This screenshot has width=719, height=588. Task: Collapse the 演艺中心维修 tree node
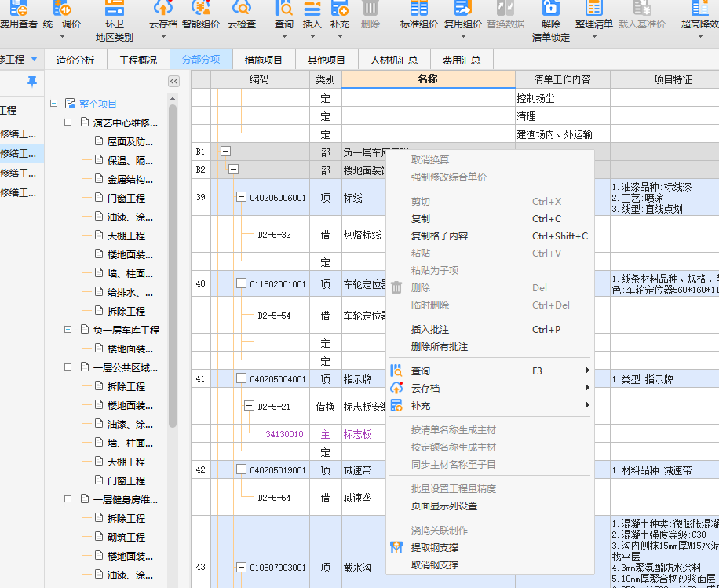[68, 122]
